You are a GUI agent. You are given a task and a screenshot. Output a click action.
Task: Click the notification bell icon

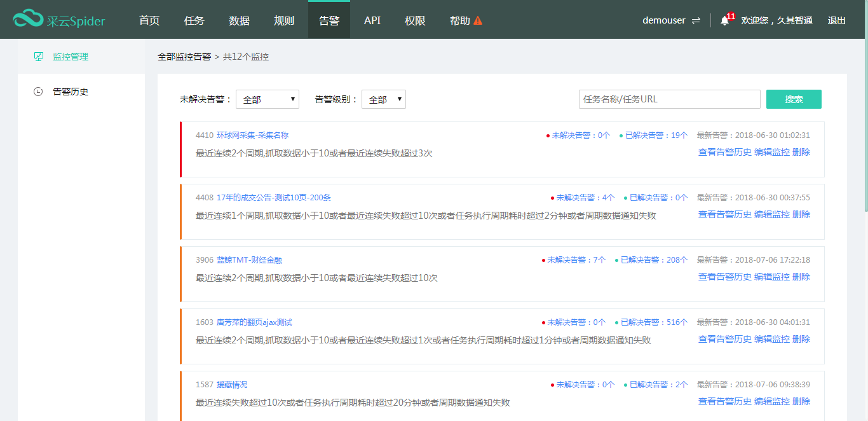click(724, 20)
